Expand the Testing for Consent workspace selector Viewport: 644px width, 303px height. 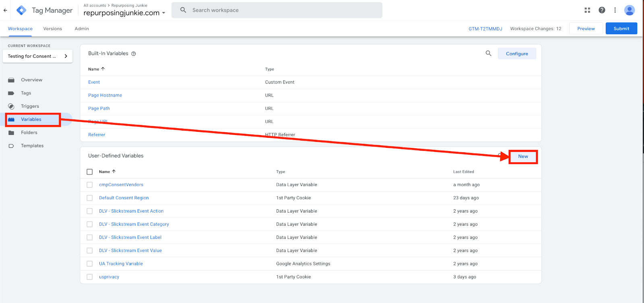[x=37, y=56]
